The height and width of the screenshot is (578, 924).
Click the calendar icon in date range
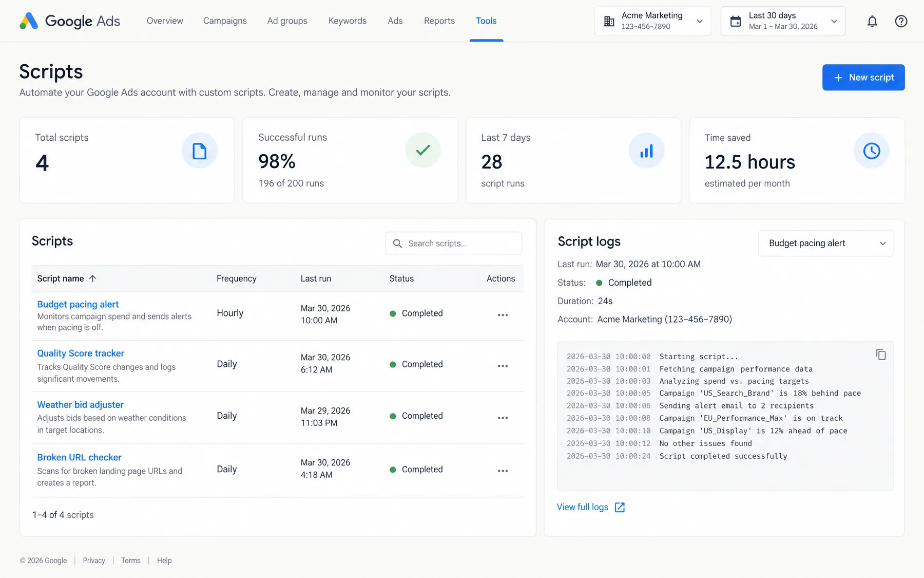point(736,21)
